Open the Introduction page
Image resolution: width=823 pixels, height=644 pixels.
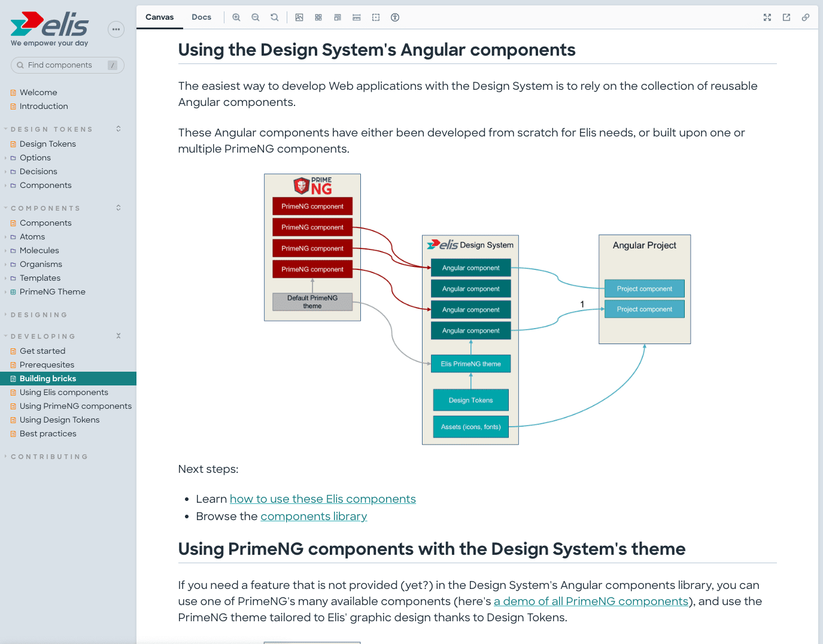tap(44, 107)
